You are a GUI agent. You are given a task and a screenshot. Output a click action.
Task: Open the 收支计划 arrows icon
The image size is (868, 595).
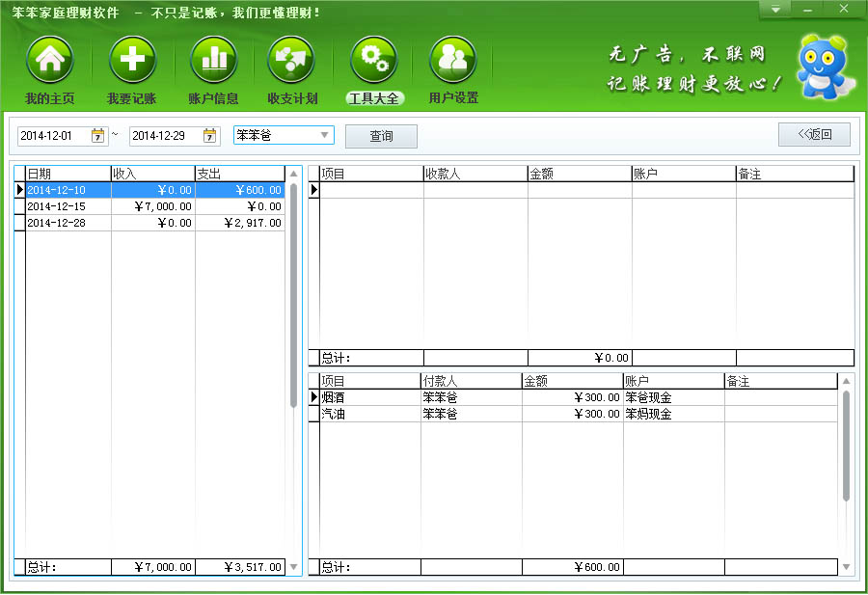point(292,61)
